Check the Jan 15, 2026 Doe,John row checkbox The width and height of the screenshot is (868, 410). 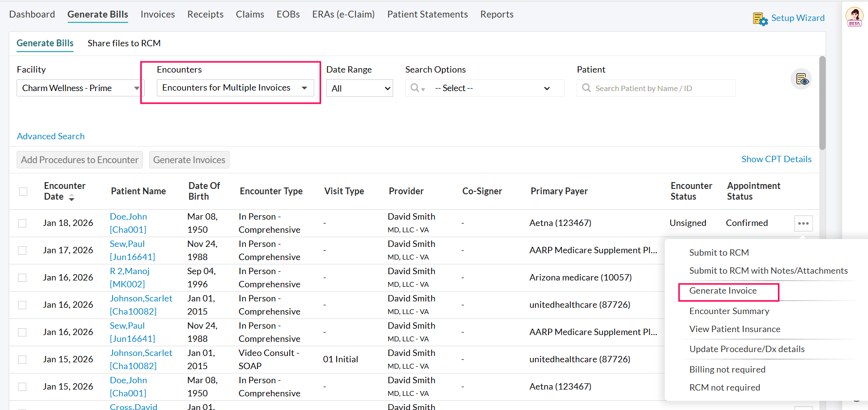pyautogui.click(x=22, y=387)
